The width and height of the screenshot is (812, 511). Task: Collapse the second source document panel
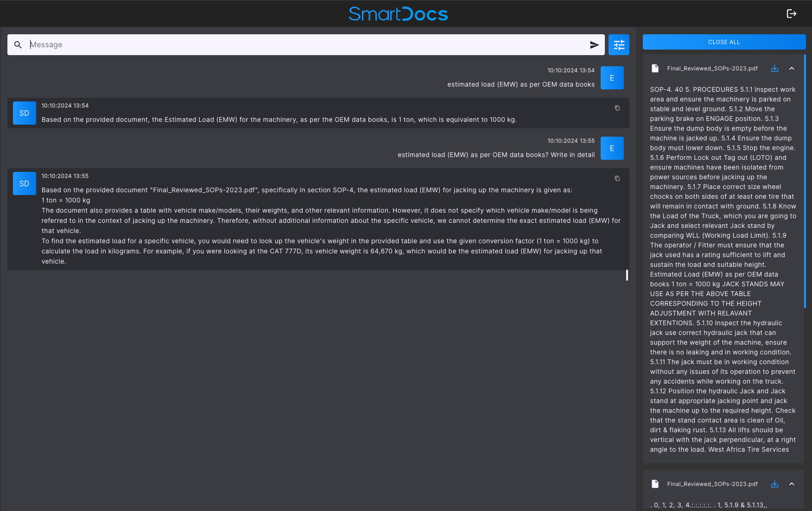pyautogui.click(x=792, y=484)
